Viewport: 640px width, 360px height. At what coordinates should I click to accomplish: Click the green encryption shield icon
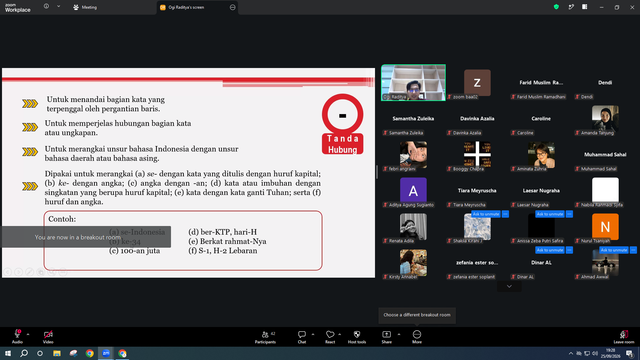[x=556, y=7]
